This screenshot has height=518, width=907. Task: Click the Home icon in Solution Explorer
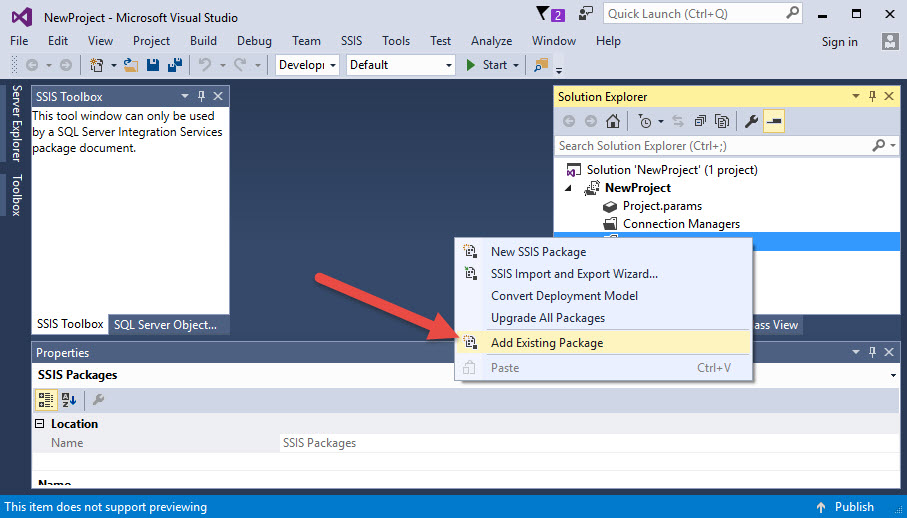click(613, 122)
